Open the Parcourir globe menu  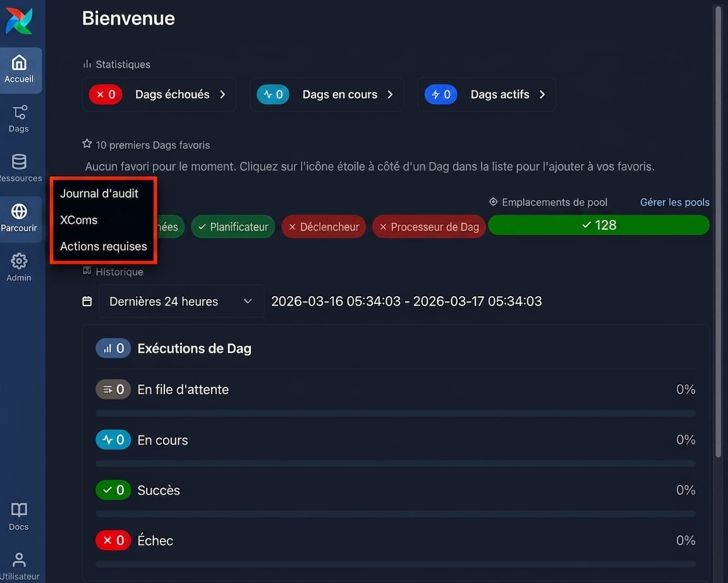[19, 218]
